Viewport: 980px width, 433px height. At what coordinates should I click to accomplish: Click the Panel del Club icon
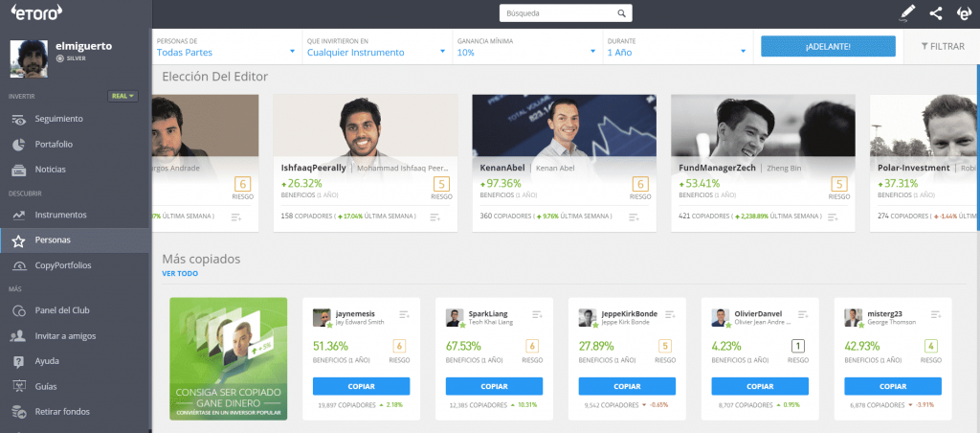[19, 310]
